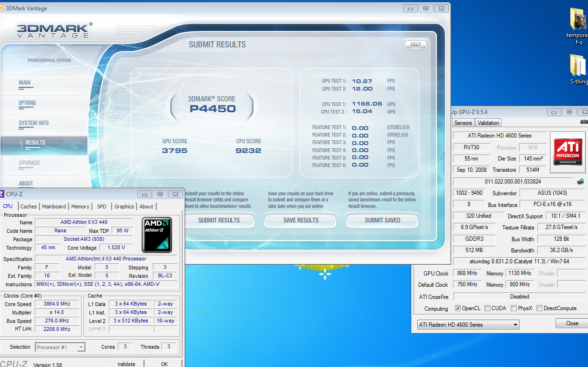
Task: Click the Texture Fillrate 27.8 GTexel/s value
Action: click(x=561, y=227)
